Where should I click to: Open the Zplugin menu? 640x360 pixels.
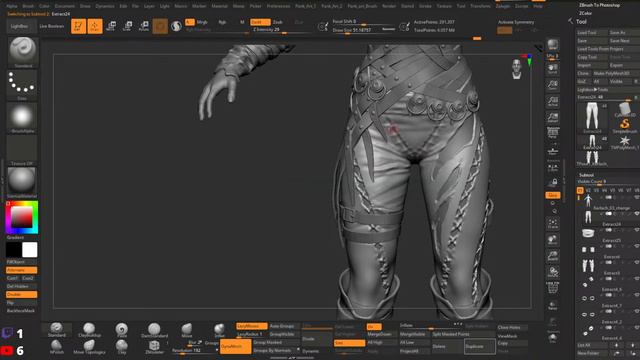(x=502, y=6)
